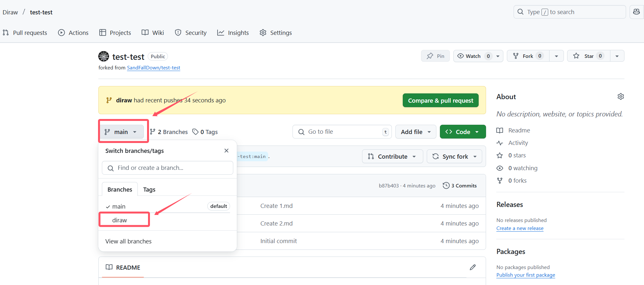Click the Diraw owner breadcrumb

[x=10, y=12]
